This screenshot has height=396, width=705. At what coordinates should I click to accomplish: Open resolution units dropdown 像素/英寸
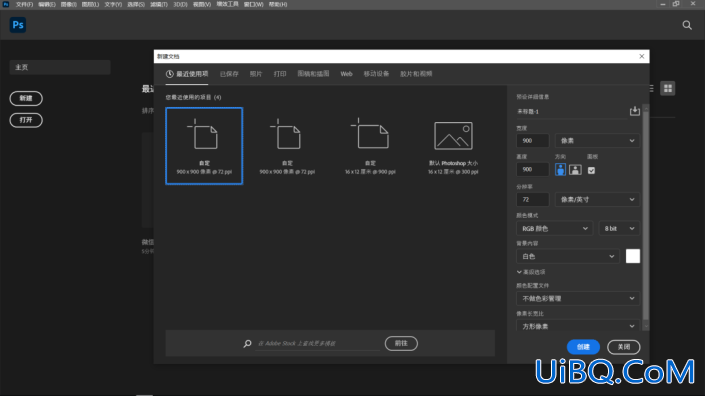pos(597,200)
